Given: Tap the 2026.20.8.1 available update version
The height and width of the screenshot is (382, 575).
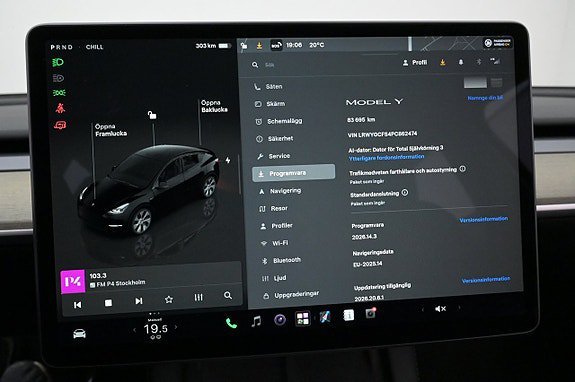Looking at the screenshot, I should [369, 298].
